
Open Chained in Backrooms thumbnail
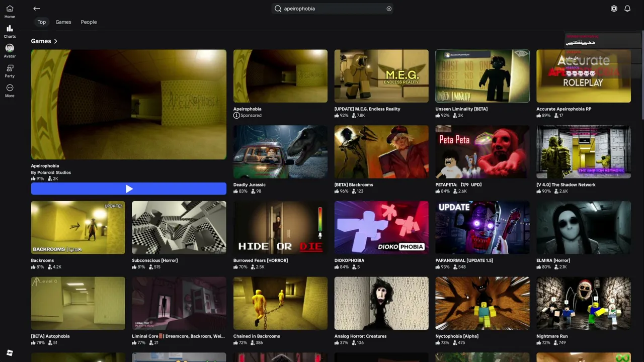coord(280,303)
